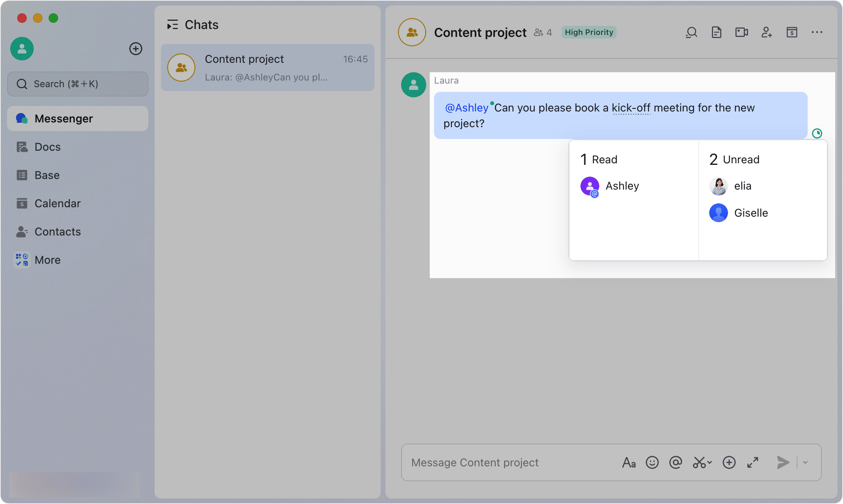This screenshot has width=843, height=504.
Task: Open the Aa text formatting toolbar
Action: coord(629,462)
